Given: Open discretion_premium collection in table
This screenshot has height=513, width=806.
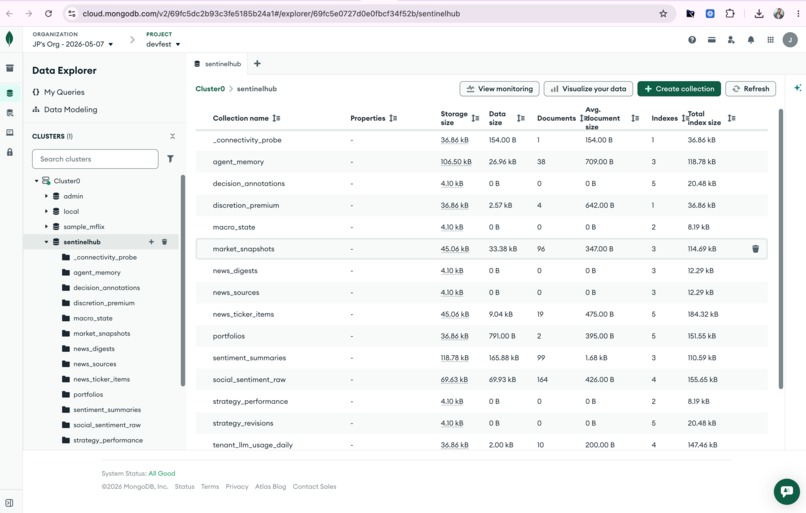Looking at the screenshot, I should coord(246,205).
